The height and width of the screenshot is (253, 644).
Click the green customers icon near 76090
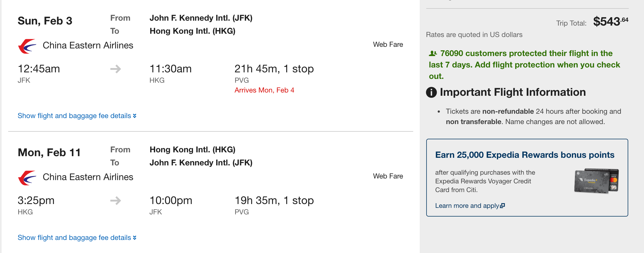coord(433,54)
